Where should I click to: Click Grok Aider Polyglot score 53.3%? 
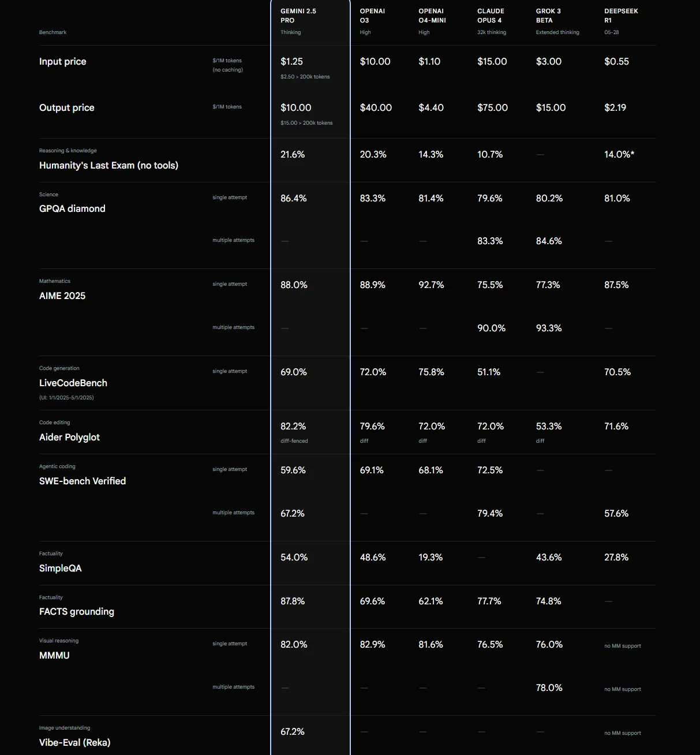[x=549, y=426]
